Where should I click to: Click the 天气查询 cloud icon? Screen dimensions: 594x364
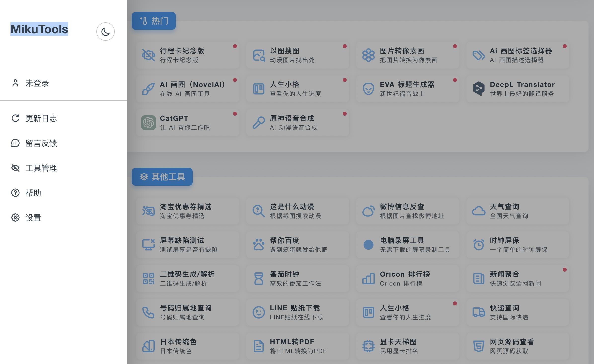point(479,211)
